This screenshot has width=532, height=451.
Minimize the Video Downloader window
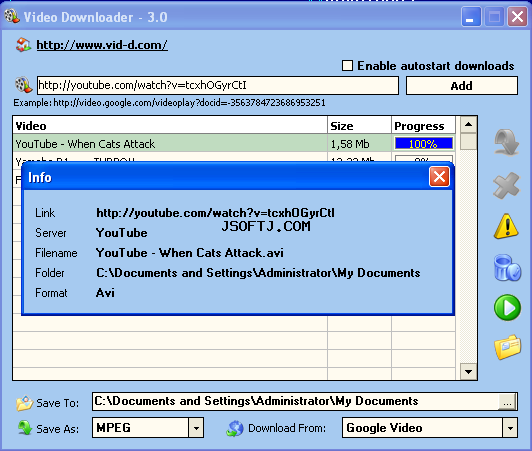[x=471, y=16]
